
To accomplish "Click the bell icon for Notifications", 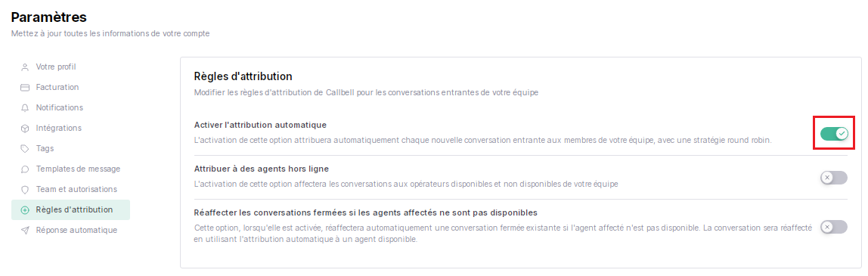I will tap(24, 108).
